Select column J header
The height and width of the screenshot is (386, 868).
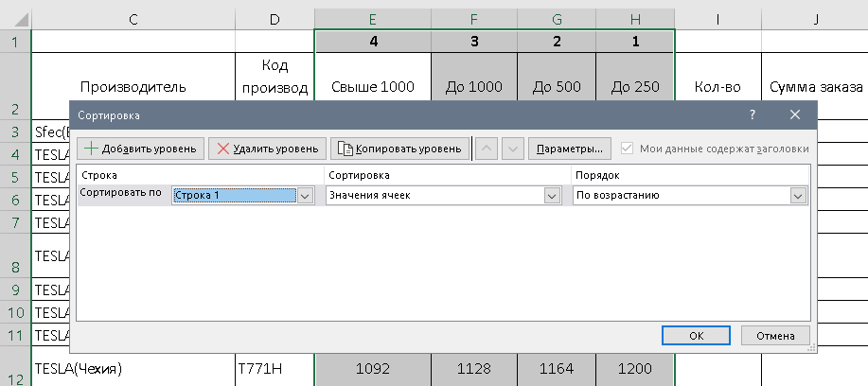click(814, 14)
